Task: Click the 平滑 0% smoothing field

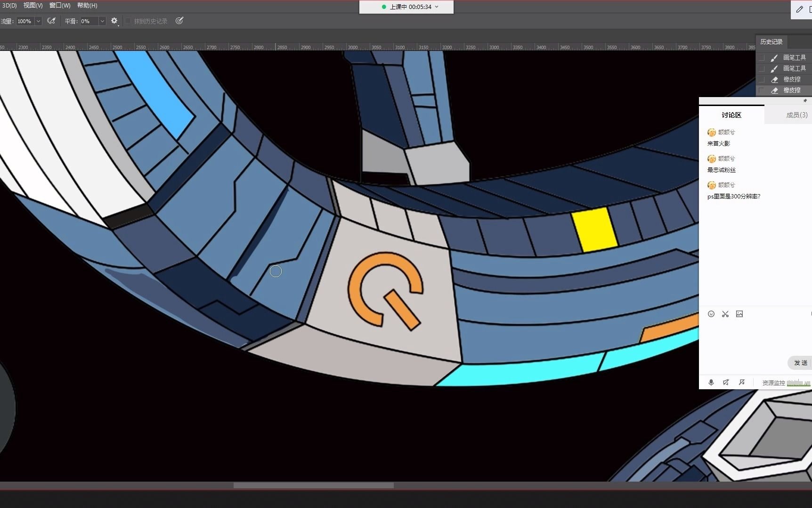Action: click(89, 21)
